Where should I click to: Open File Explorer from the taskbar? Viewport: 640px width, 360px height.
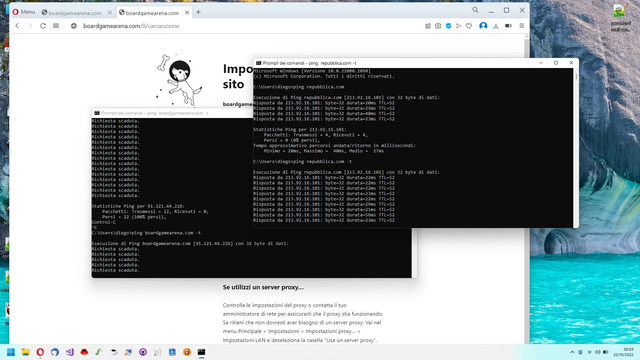25,352
